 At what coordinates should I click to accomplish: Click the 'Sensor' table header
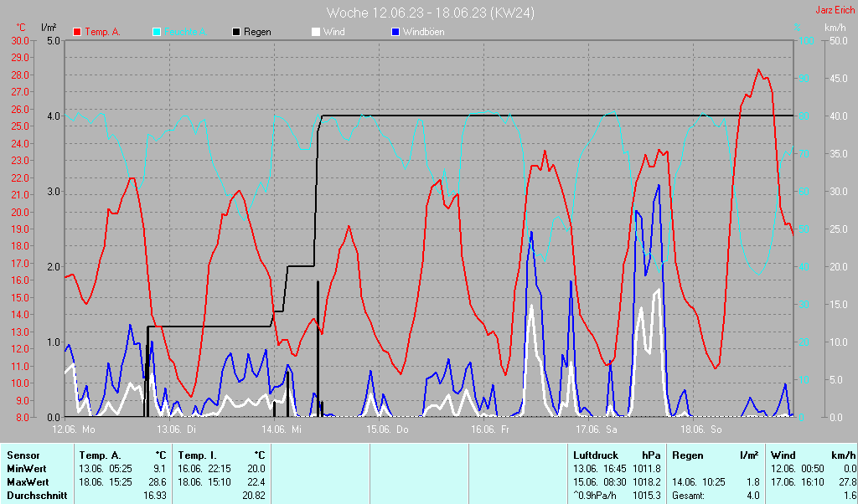tap(23, 455)
